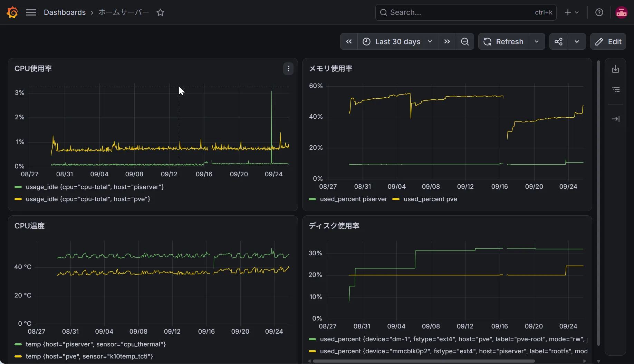Click the ディスク使用率 panel title
Image resolution: width=634 pixels, height=364 pixels.
(334, 226)
